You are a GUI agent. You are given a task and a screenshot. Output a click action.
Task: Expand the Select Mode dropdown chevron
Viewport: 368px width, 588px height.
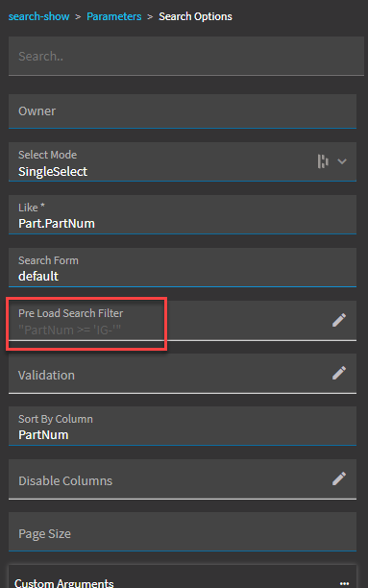342,161
